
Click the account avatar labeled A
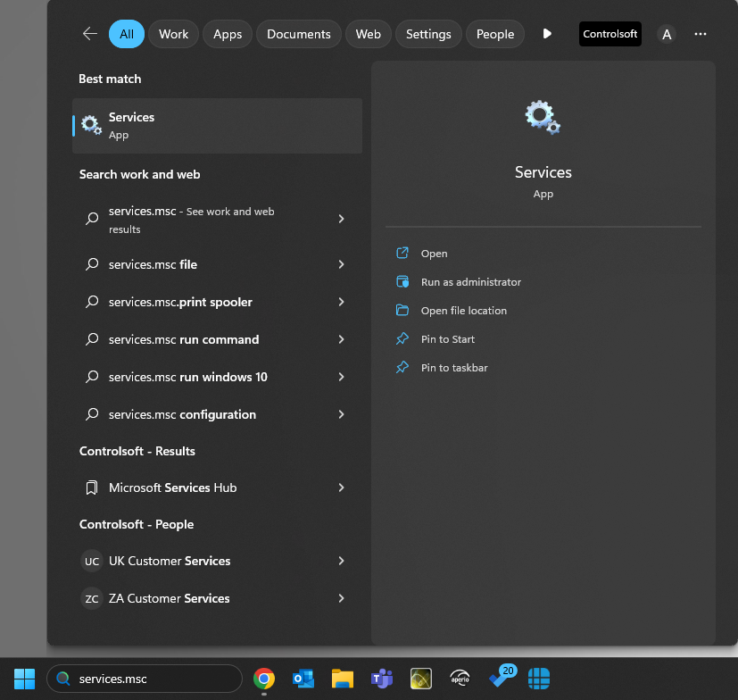tap(667, 34)
